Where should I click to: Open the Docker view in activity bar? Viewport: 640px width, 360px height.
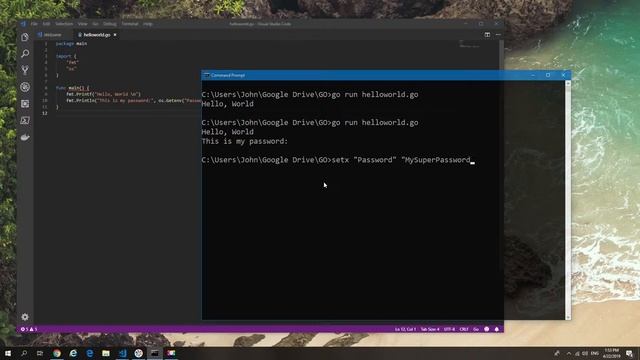[x=25, y=137]
